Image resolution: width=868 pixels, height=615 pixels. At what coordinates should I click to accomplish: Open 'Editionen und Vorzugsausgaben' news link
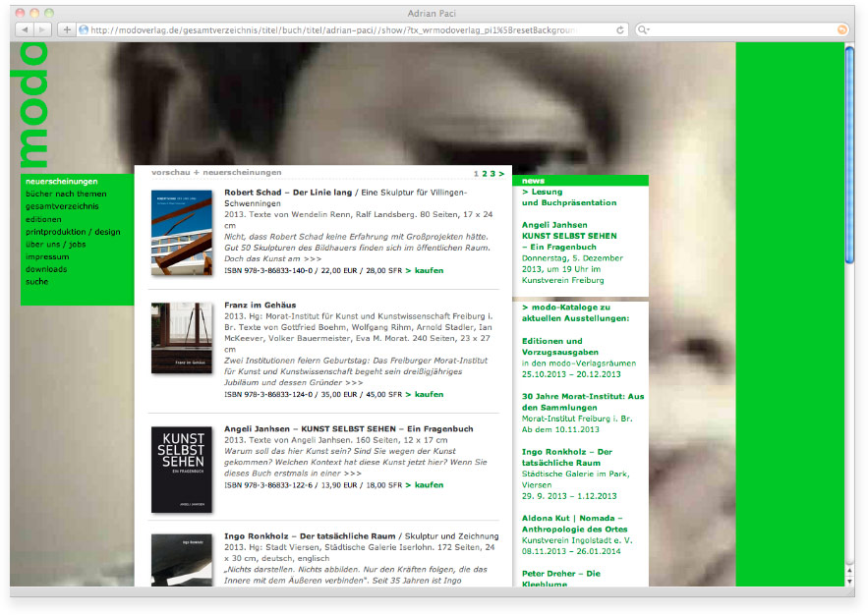click(560, 347)
